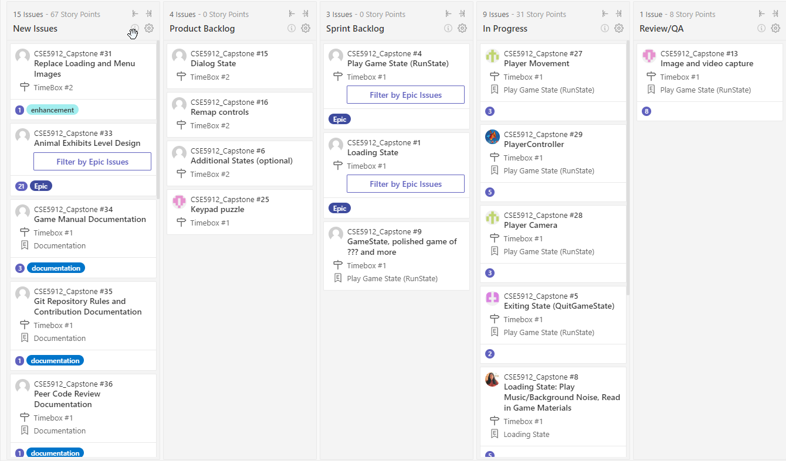
Task: Click info icon on Product Backlog pipeline
Action: pos(291,29)
